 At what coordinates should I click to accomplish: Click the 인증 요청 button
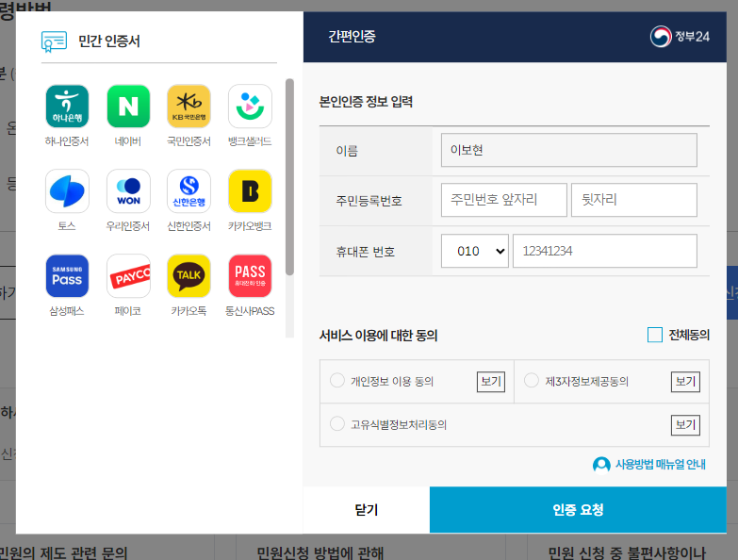tap(578, 510)
